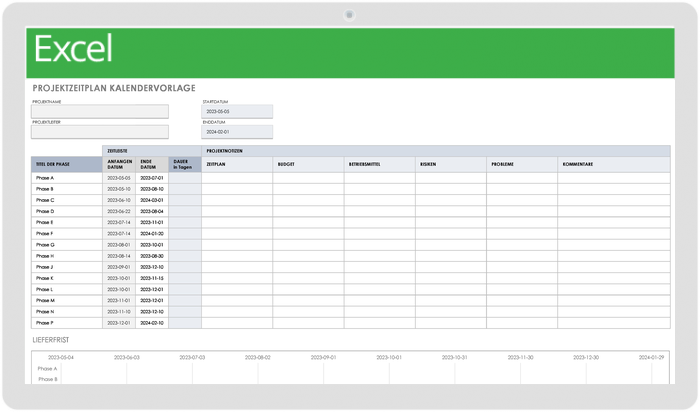Click the 'Titel der Phase' column header
The image size is (700, 412).
[67, 164]
